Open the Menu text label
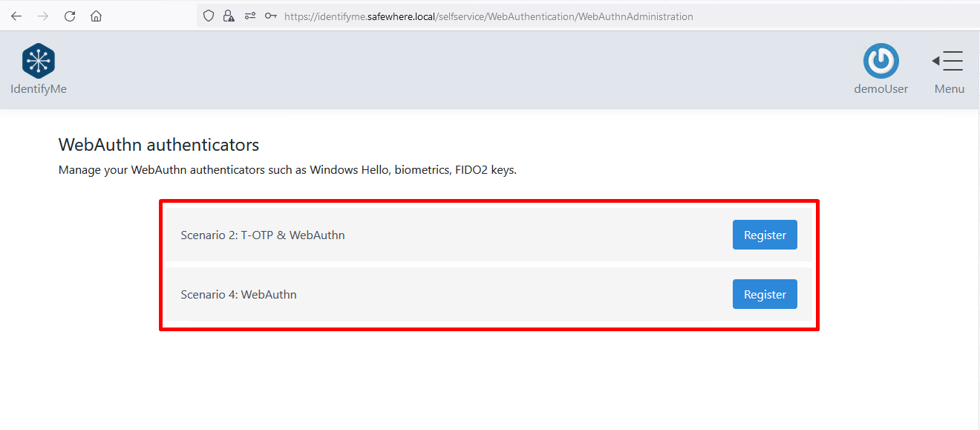The image size is (980, 430). (x=949, y=89)
